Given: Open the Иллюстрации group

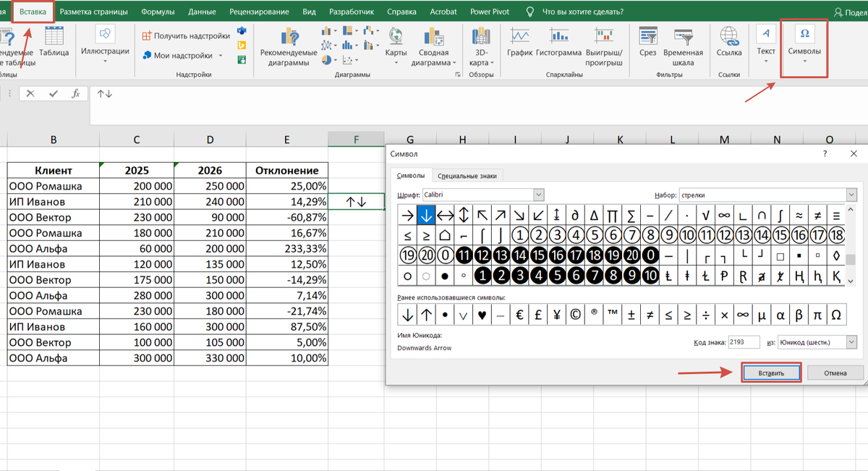Looking at the screenshot, I should point(105,45).
